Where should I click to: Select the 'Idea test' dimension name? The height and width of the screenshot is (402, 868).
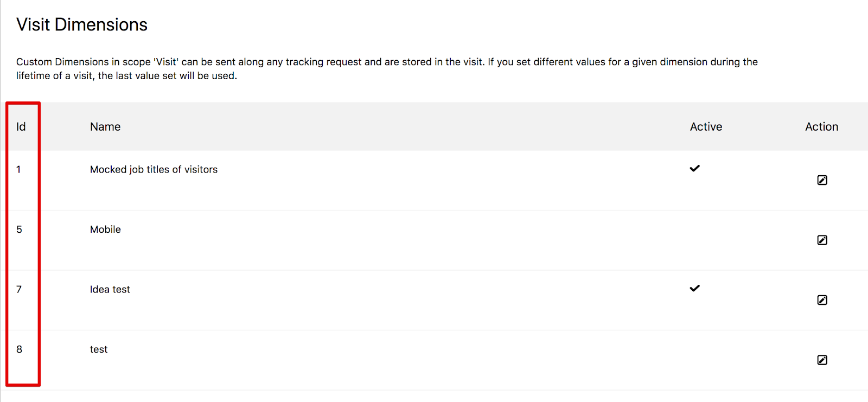(110, 289)
